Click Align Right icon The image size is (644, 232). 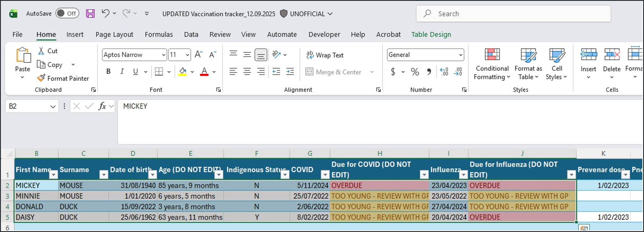pos(261,71)
